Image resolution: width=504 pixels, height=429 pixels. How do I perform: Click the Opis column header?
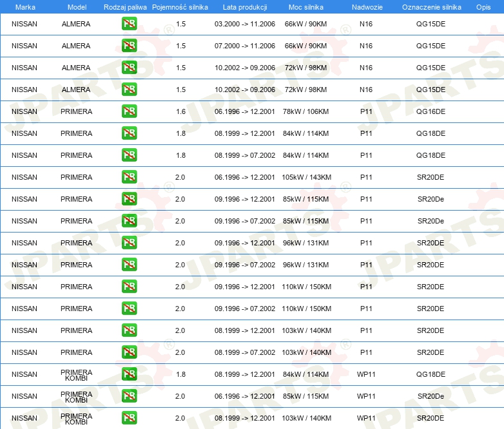[483, 7]
